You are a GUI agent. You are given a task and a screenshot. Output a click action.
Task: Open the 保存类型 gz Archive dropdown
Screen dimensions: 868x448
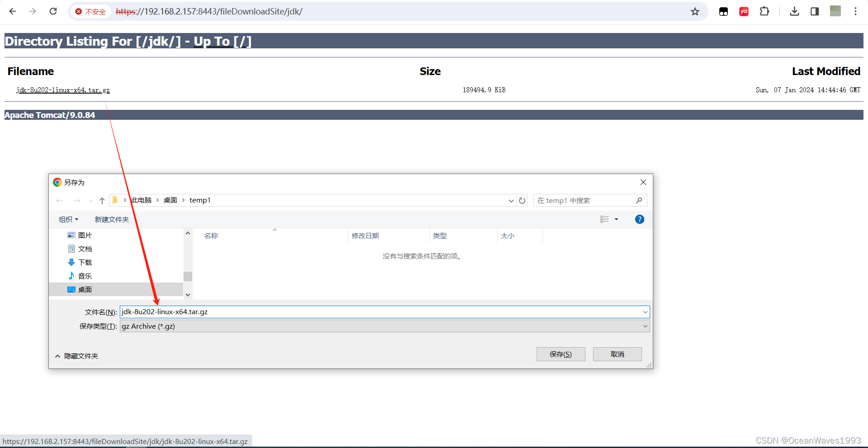tap(385, 326)
